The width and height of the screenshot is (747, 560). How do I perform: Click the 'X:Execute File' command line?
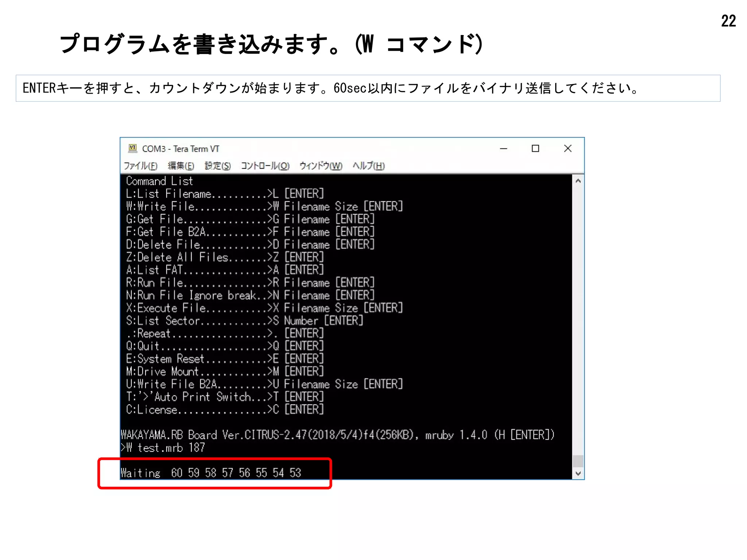coord(264,308)
